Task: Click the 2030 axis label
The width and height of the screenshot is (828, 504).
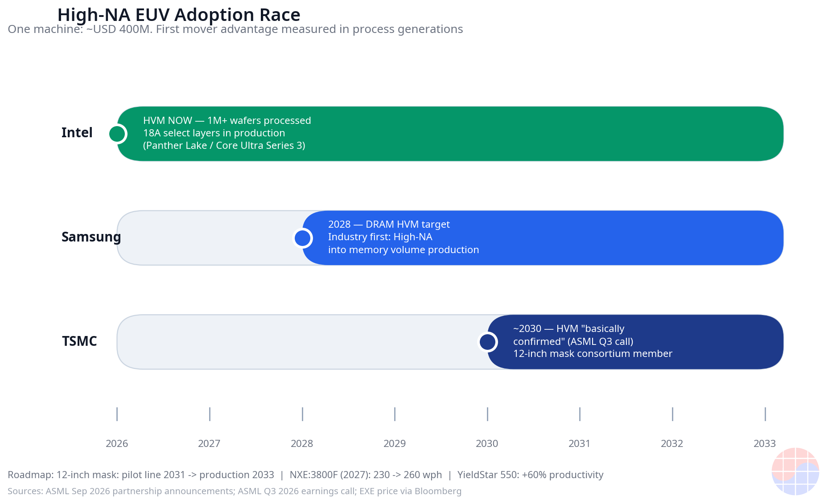Action: (487, 444)
